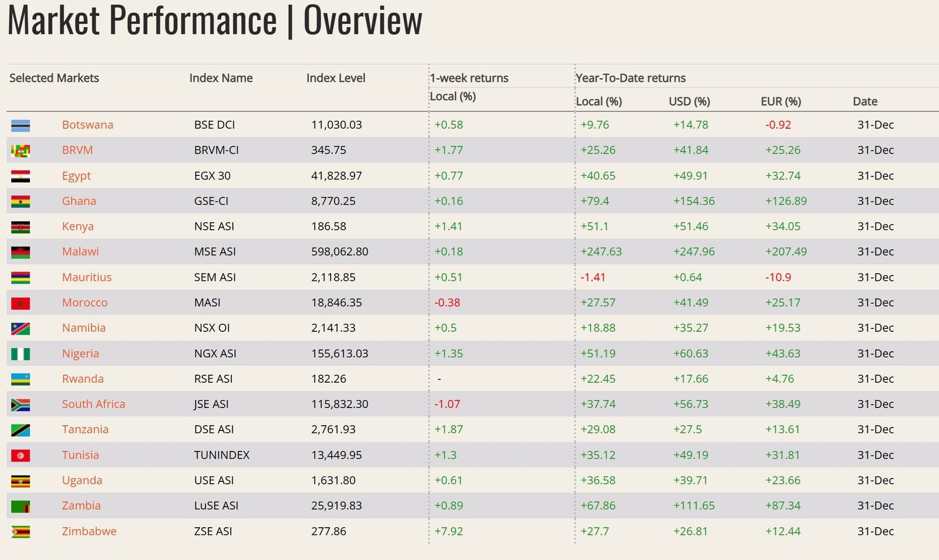Viewport: 939px width, 560px height.
Task: Click the -0.92 Botswana EUR return
Action: [778, 124]
